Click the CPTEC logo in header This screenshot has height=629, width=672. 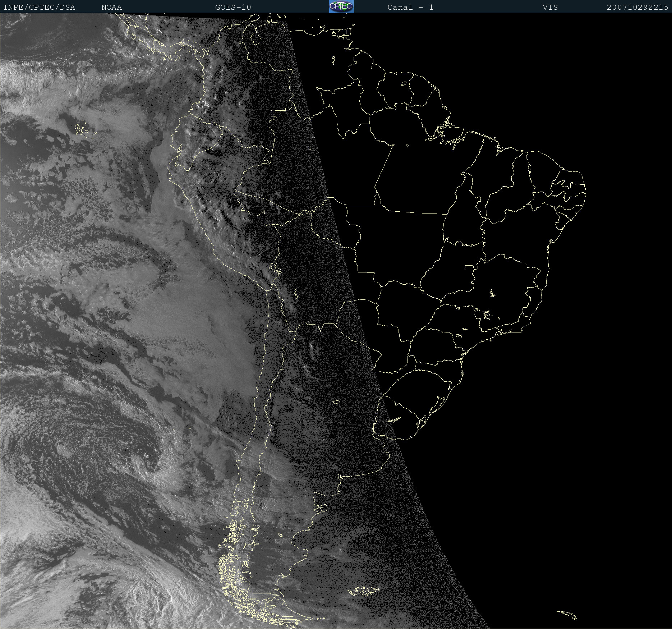(341, 6)
